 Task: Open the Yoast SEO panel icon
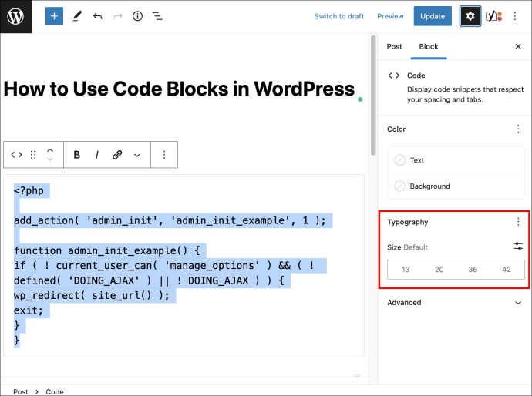pos(493,16)
